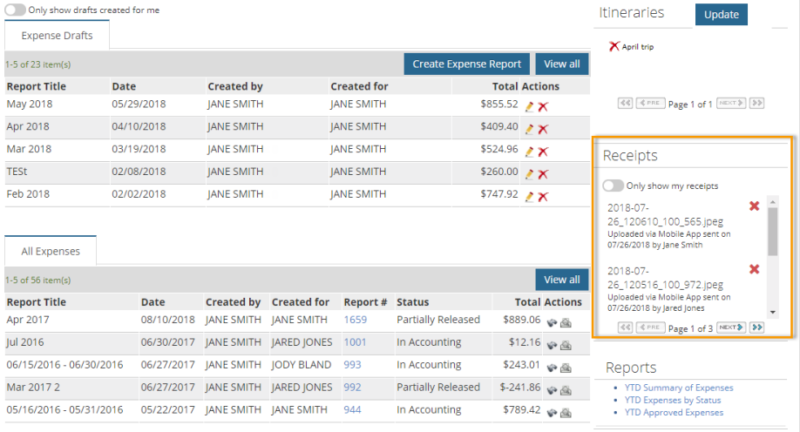This screenshot has width=800, height=432.
Task: Click the $-241.86 total cell
Action: click(520, 387)
